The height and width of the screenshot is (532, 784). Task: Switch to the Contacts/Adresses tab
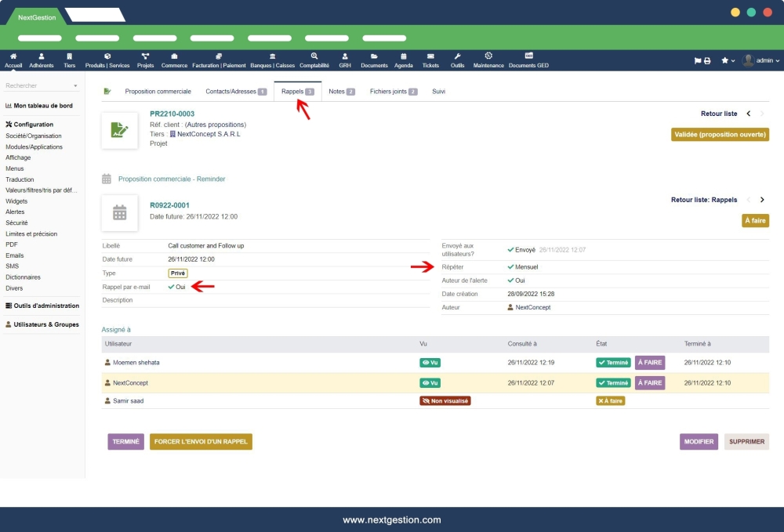pos(231,91)
